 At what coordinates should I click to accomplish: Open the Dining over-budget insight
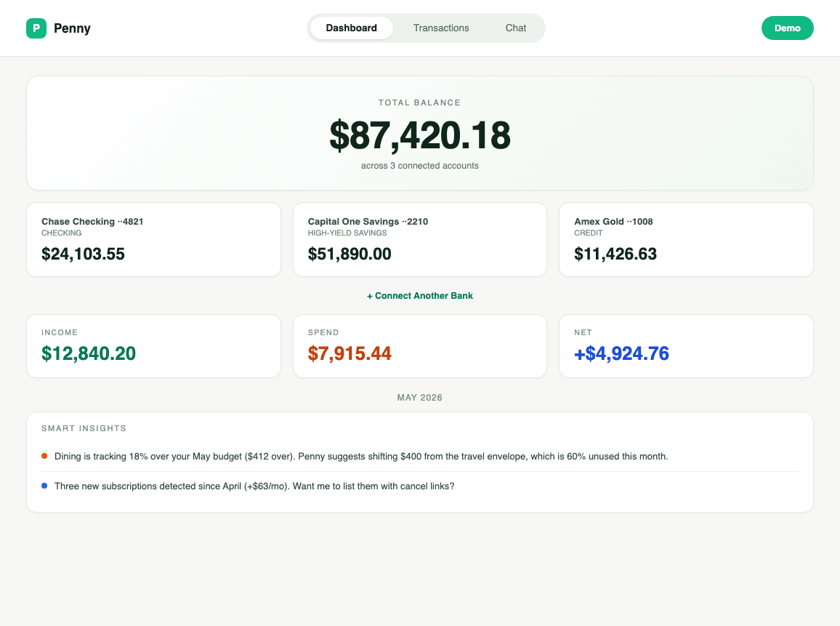(x=420, y=457)
